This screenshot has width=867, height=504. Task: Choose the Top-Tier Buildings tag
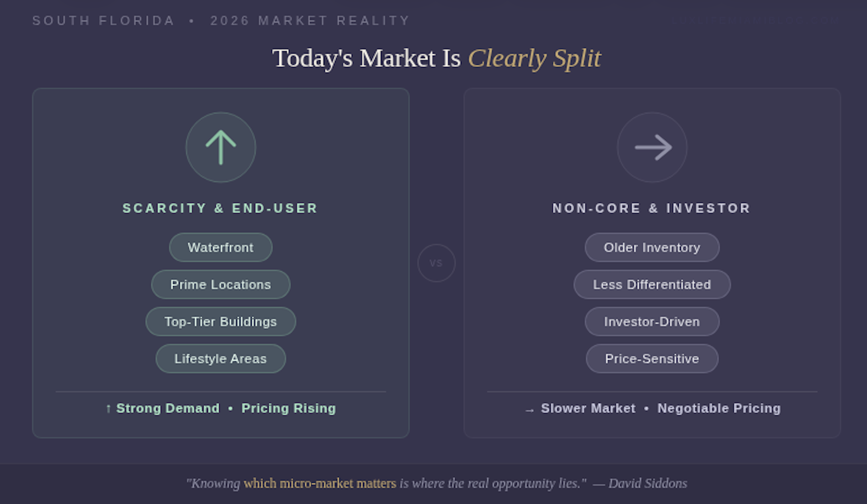221,322
